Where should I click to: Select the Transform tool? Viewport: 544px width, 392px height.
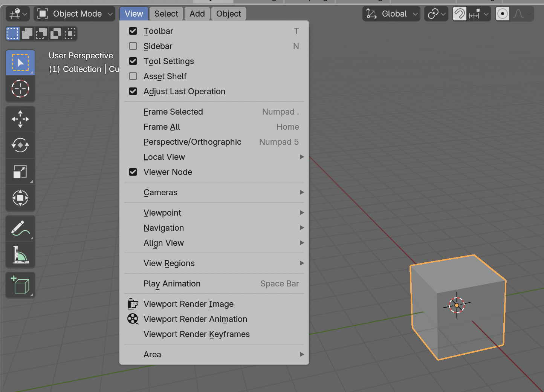[x=20, y=198]
